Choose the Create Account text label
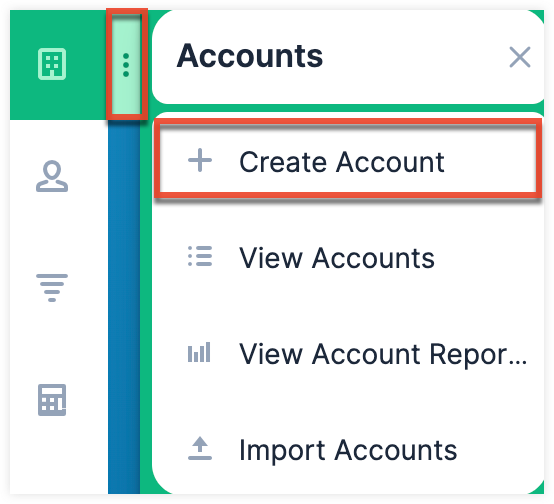 coord(342,162)
